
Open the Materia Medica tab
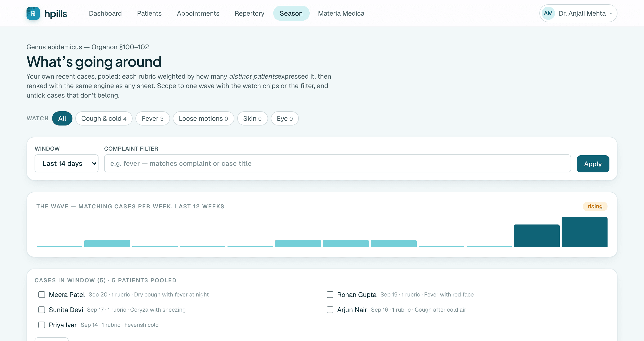(341, 13)
